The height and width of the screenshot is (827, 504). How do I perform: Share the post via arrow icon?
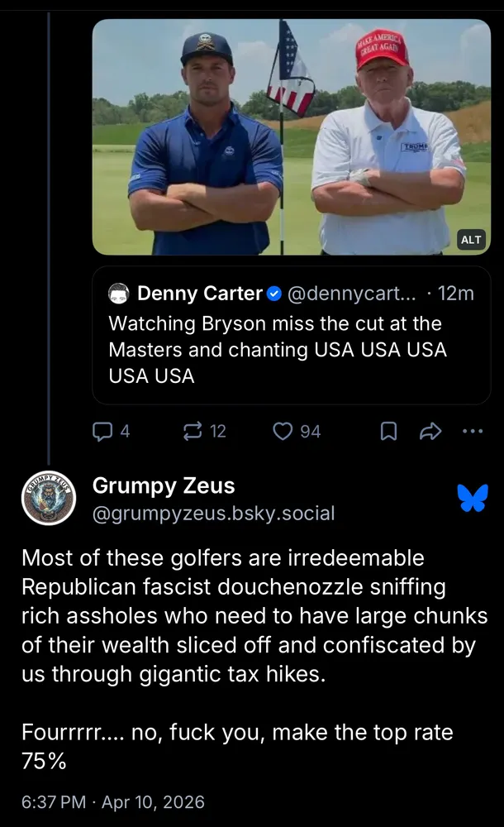pyautogui.click(x=432, y=431)
